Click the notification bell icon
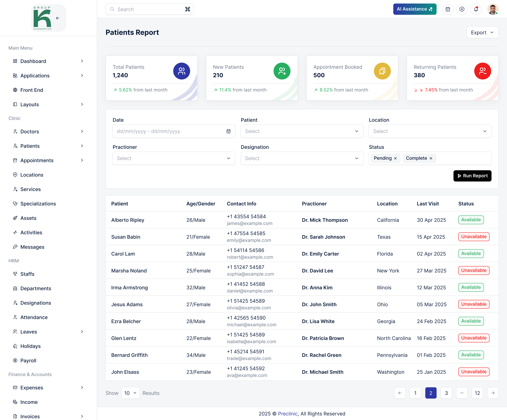The width and height of the screenshot is (507, 420). pyautogui.click(x=476, y=9)
